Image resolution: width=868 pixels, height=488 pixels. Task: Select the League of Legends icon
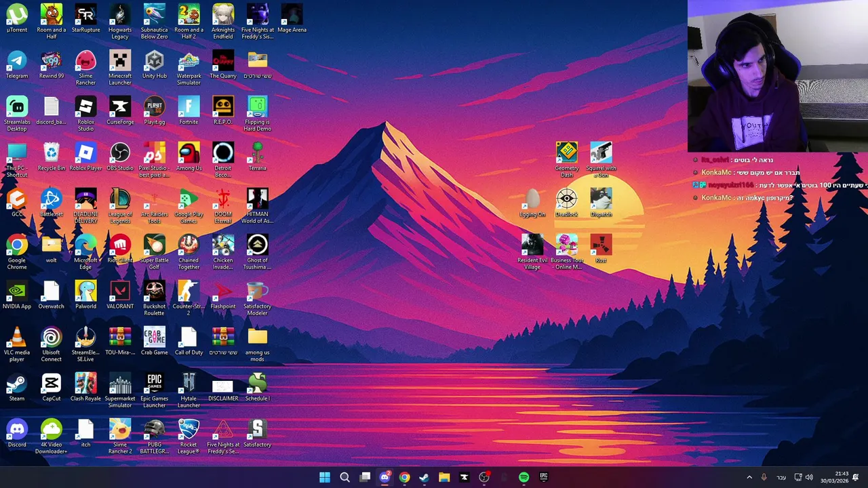point(120,206)
